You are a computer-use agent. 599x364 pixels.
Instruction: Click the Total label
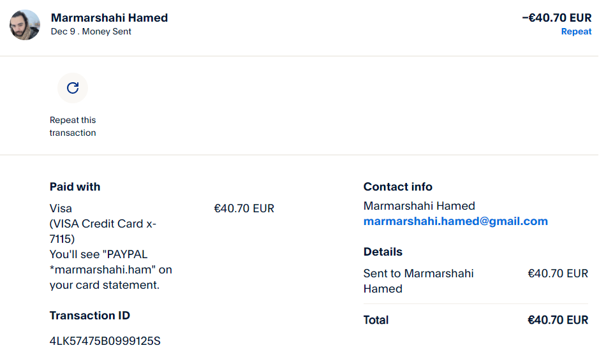click(376, 320)
